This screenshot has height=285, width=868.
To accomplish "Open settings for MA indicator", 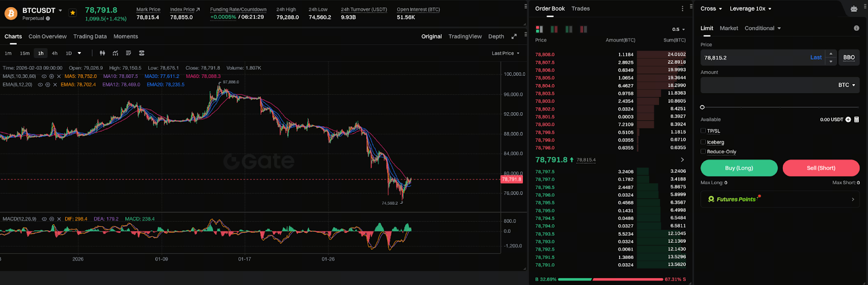I will [52, 76].
